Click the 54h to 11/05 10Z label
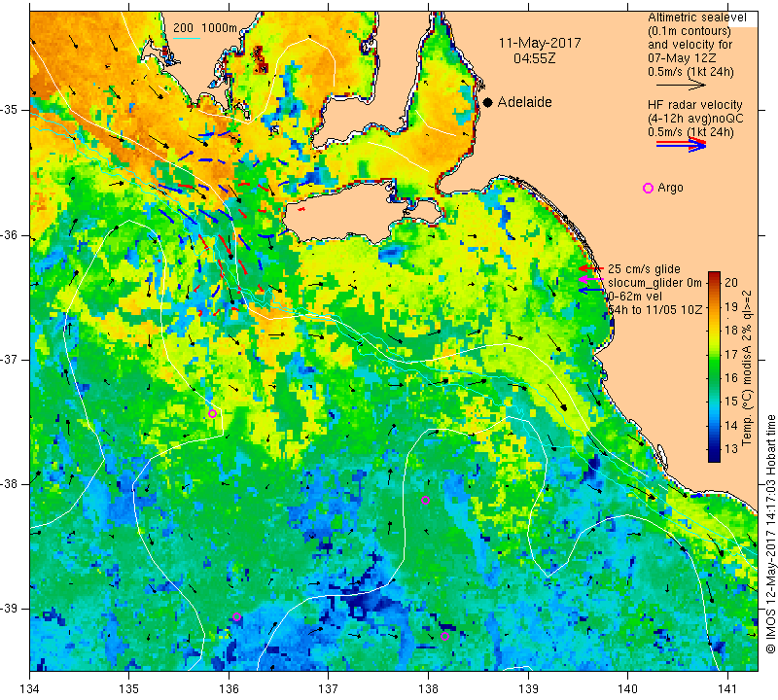 point(655,309)
